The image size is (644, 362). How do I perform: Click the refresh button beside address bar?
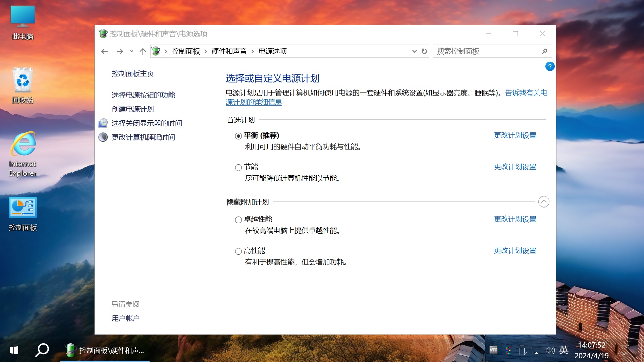(x=424, y=51)
